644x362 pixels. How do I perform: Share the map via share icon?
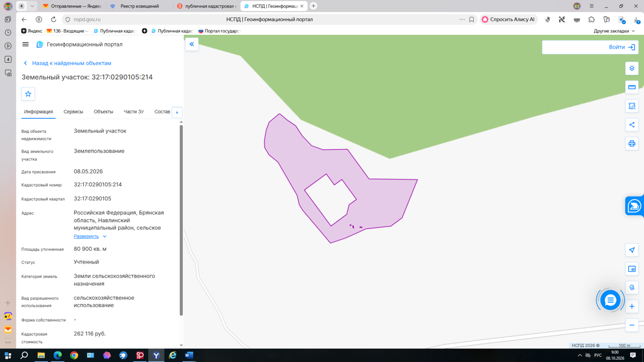(632, 125)
